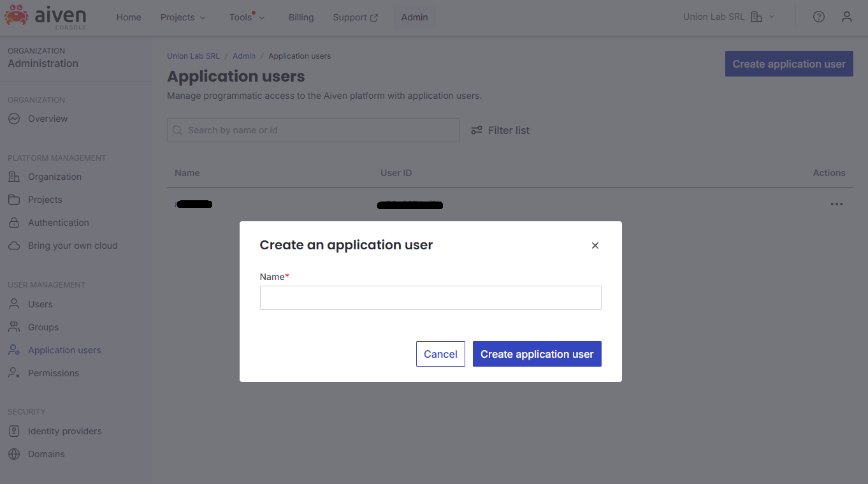Open Bring your own cloud settings
Viewport: 868px width, 484px height.
(x=72, y=246)
